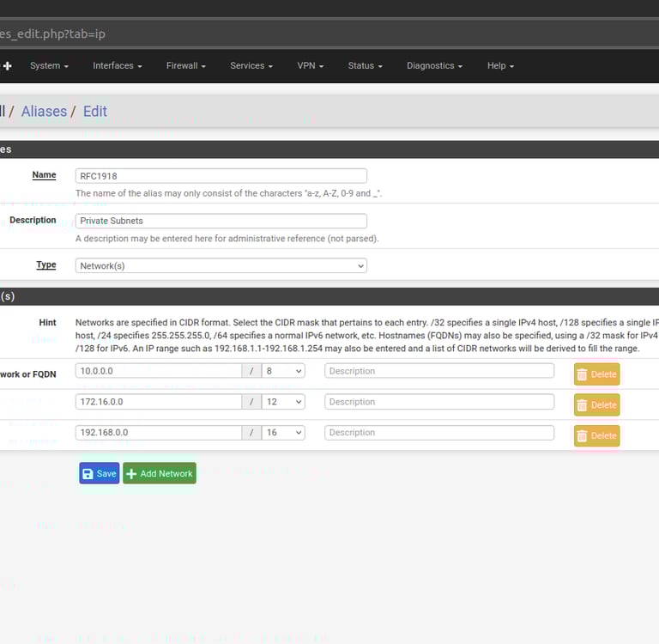The image size is (659, 644).
Task: Open the CIDR mask dropdown for 10.0.0.0
Action: pos(283,371)
